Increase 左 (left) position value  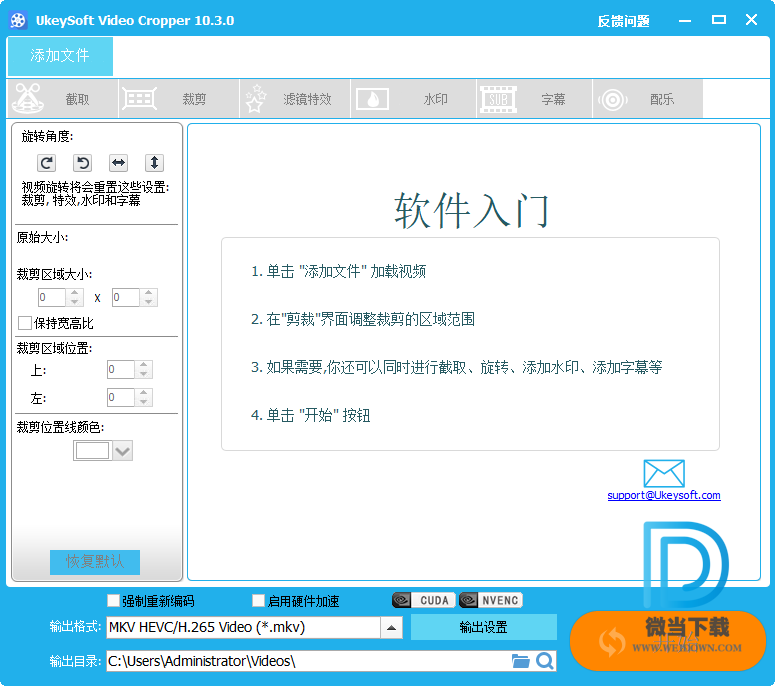pos(143,393)
